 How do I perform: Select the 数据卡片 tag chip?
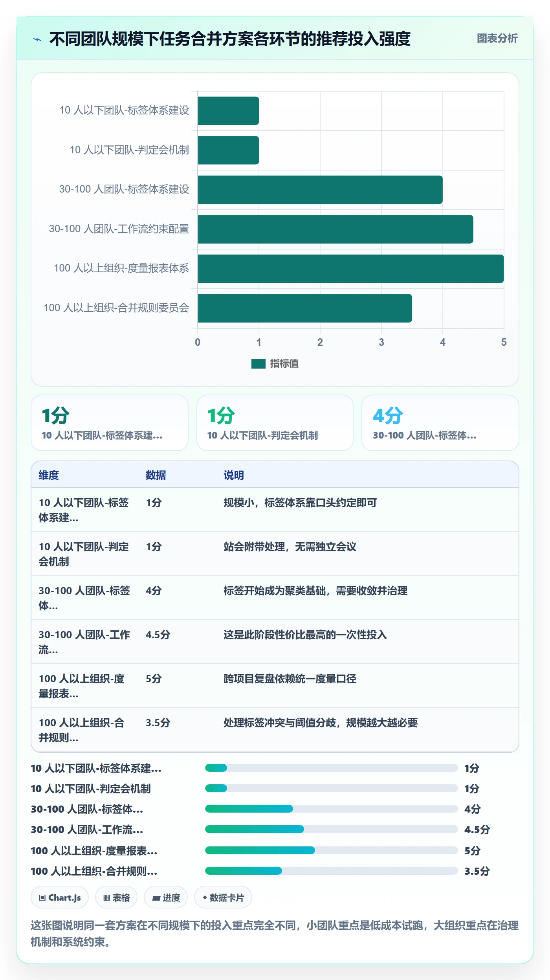pyautogui.click(x=223, y=897)
